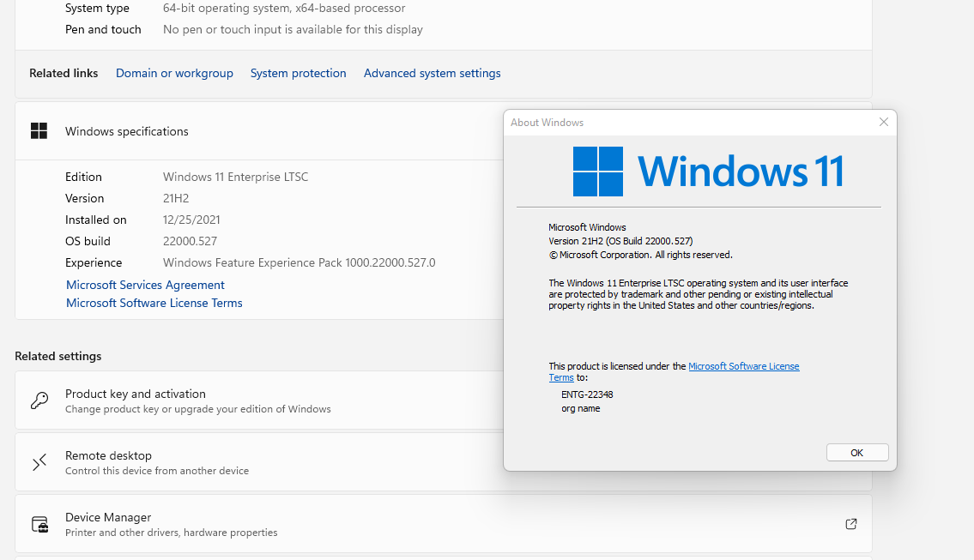This screenshot has width=974, height=560.
Task: Click Version 21H2 (OS Build 22000.527) line in dialog
Action: pyautogui.click(x=620, y=241)
